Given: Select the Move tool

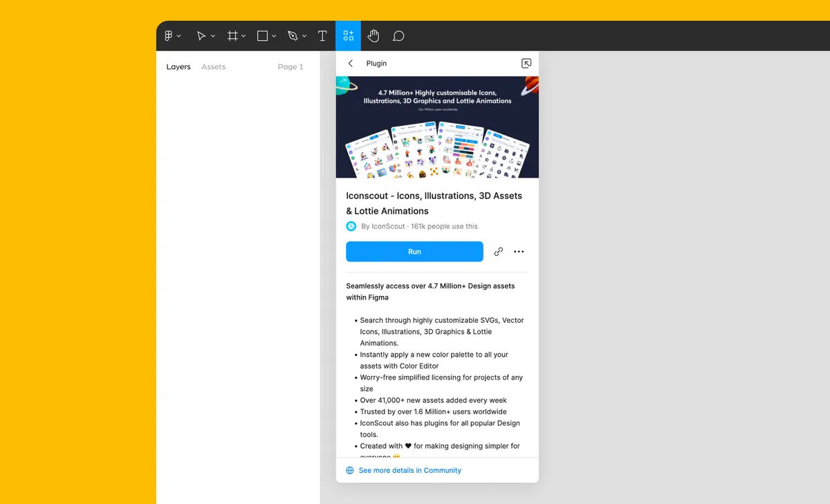Looking at the screenshot, I should [201, 35].
